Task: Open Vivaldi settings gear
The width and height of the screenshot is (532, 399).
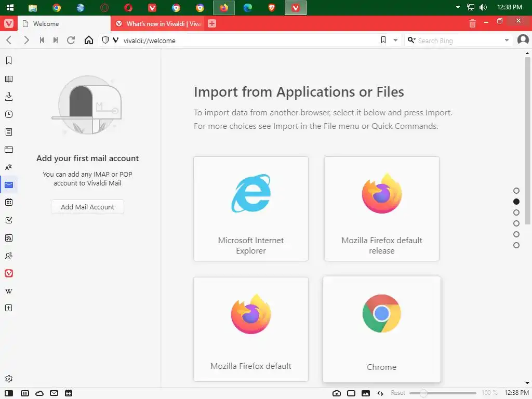Action: click(9, 379)
